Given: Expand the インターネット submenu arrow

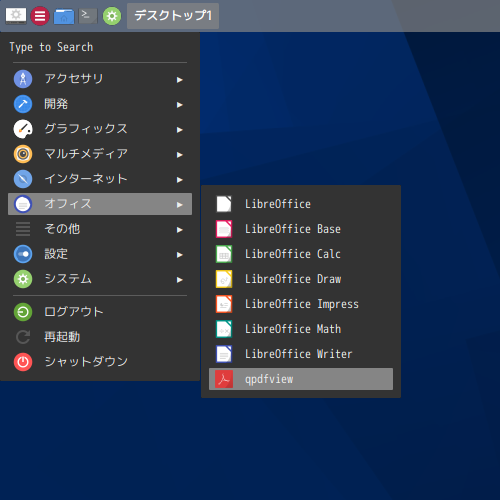Looking at the screenshot, I should click(x=180, y=180).
